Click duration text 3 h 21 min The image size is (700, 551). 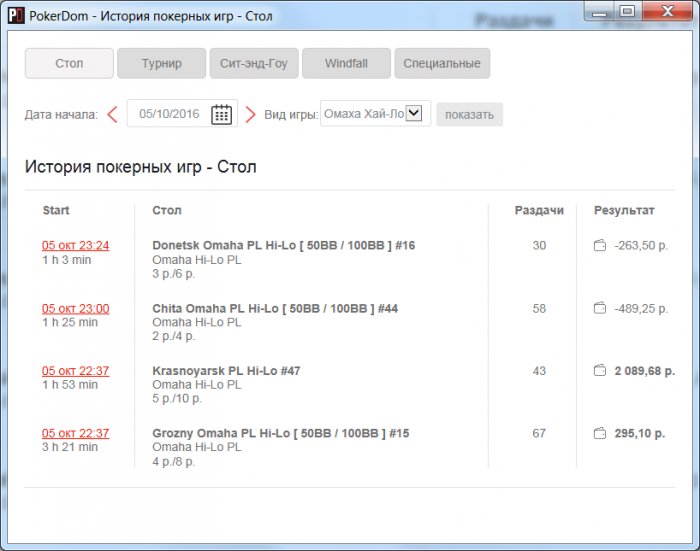coord(70,447)
